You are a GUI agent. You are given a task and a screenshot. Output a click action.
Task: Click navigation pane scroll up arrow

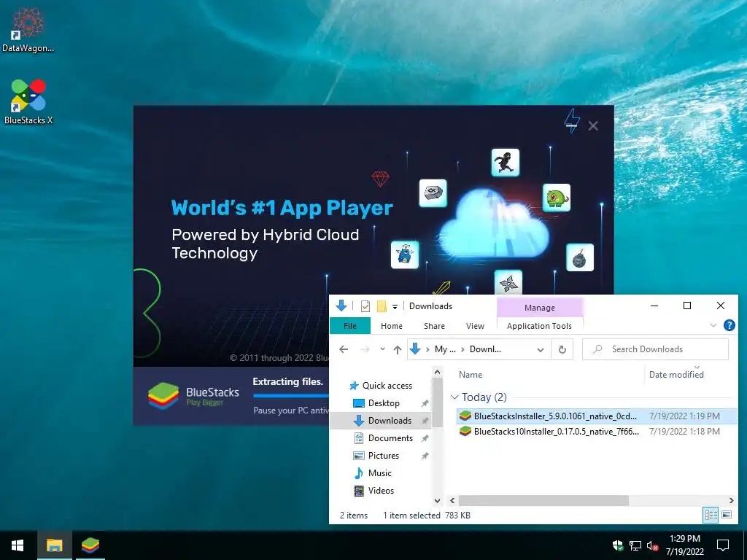tap(438, 372)
